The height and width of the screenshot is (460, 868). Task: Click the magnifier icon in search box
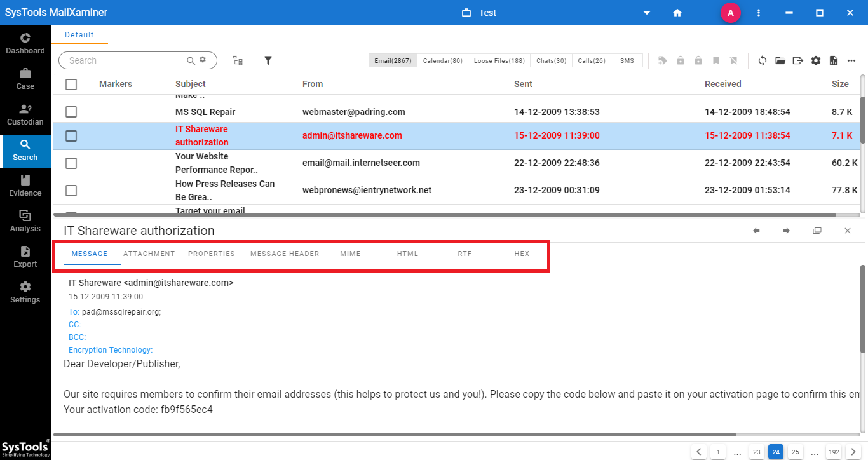(191, 60)
